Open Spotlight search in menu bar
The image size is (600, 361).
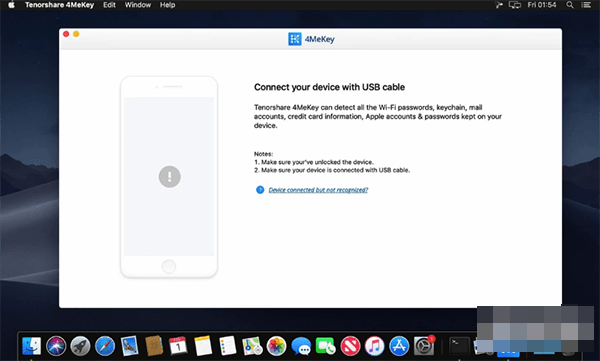(x=570, y=5)
